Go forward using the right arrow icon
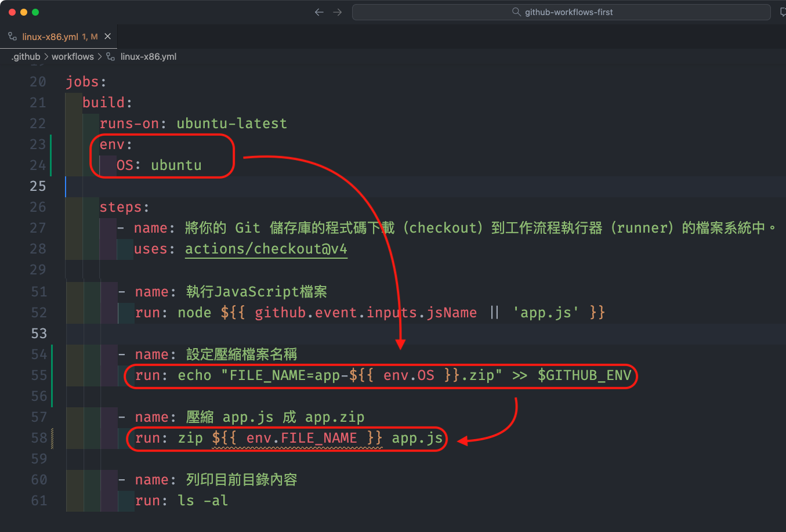This screenshot has height=532, width=786. point(338,12)
